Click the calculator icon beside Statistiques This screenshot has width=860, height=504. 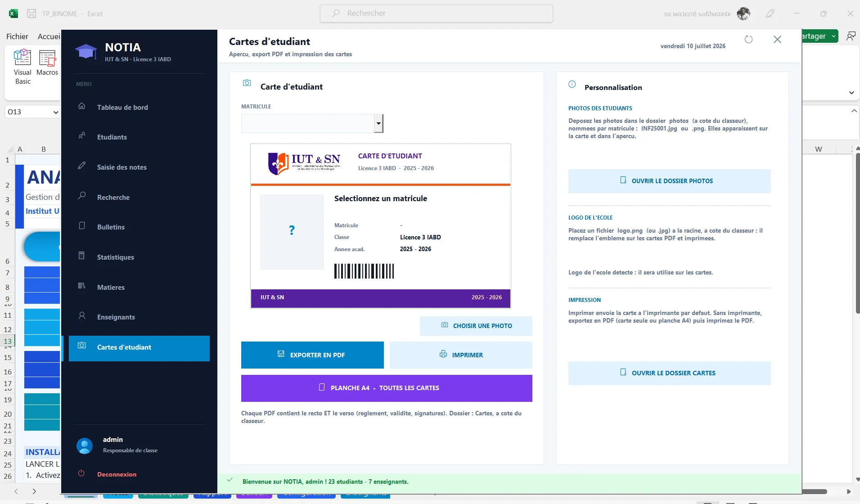pos(81,256)
